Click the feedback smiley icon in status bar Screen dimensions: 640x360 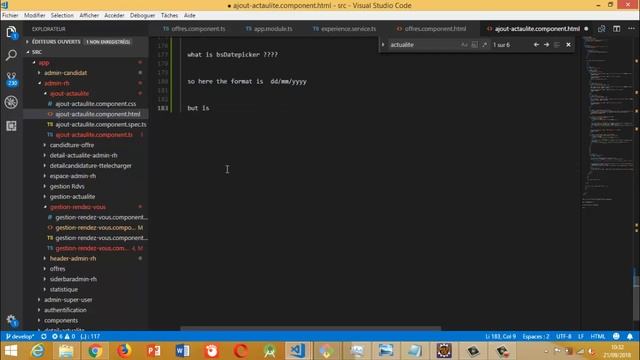point(616,336)
